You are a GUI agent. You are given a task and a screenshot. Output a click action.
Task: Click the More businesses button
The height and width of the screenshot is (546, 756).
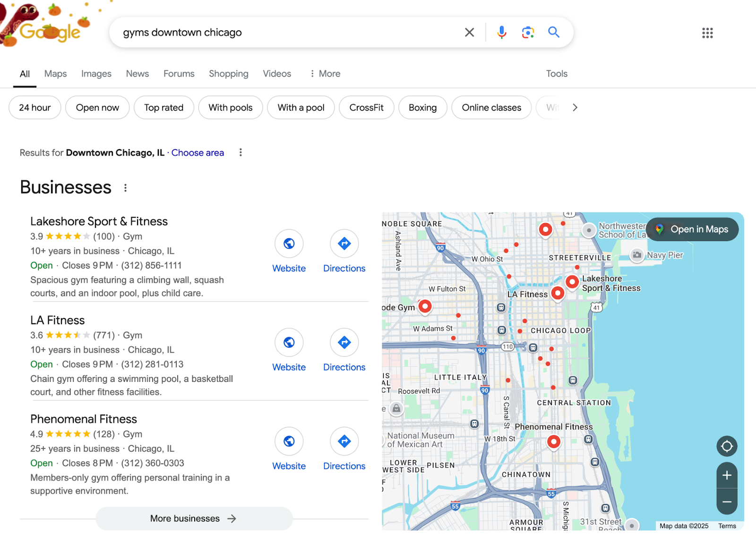[x=193, y=518]
